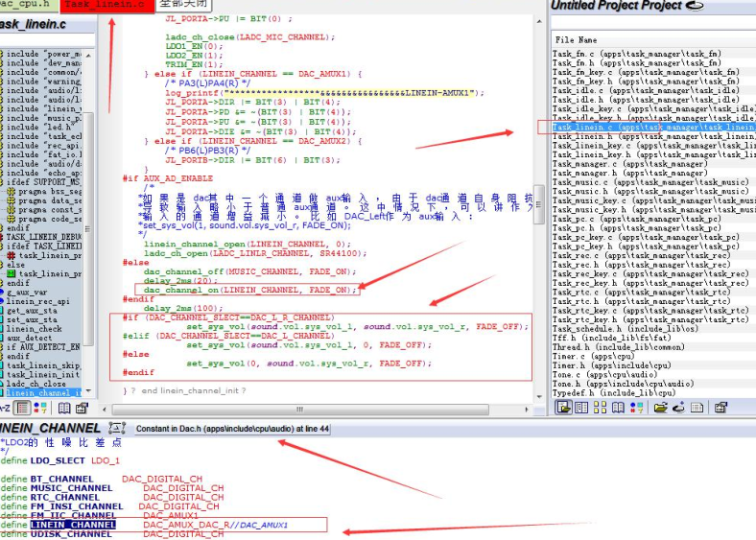Click 'Constant in Dac.h' location label
The image size is (756, 540).
232,429
